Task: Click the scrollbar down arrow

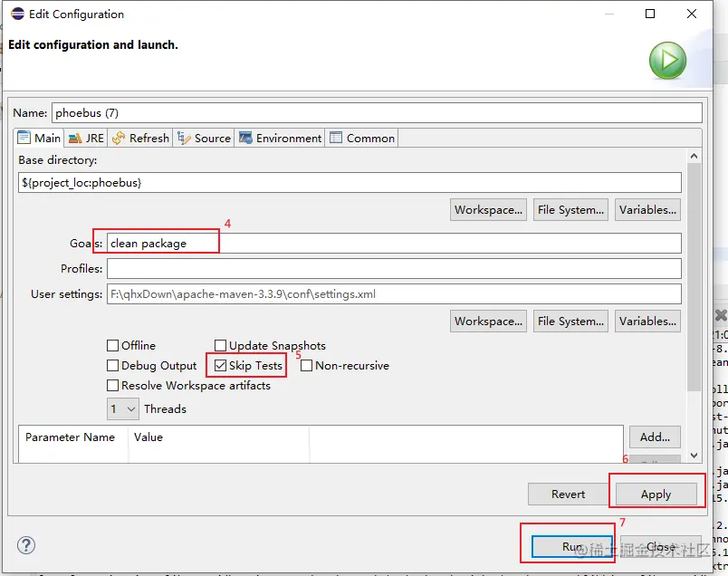Action: coord(694,456)
